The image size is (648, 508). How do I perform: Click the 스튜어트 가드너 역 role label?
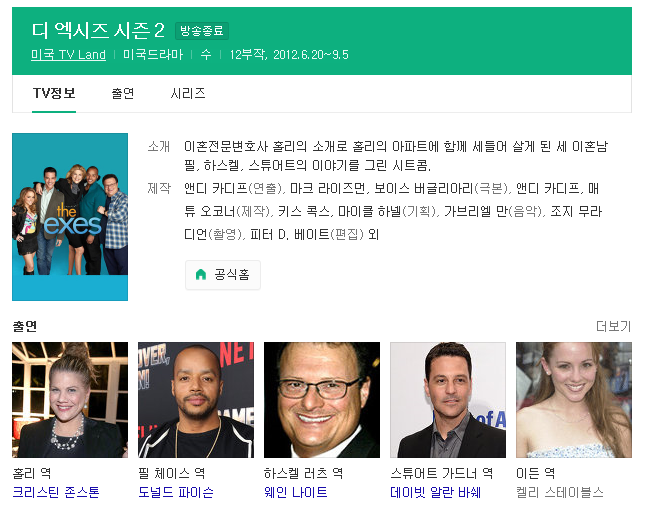click(441, 473)
